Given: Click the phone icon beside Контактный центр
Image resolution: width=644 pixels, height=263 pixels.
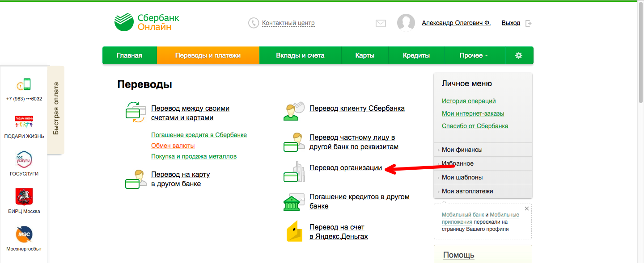Looking at the screenshot, I should coord(254,23).
